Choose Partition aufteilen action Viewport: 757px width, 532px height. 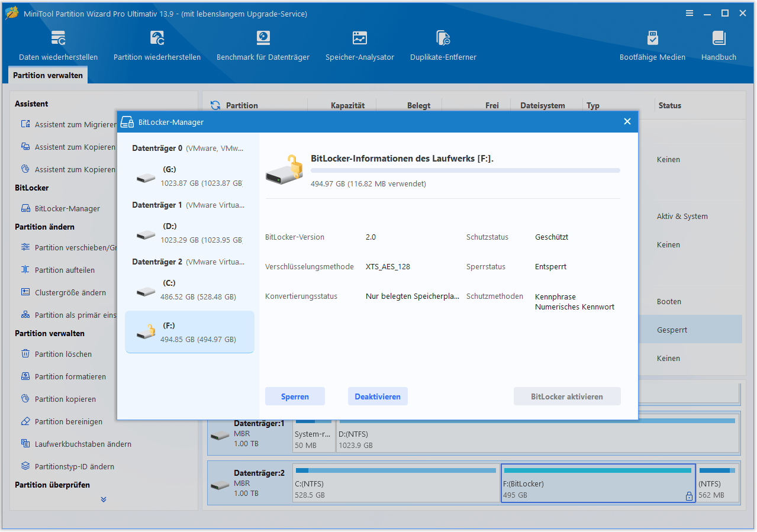(58, 270)
